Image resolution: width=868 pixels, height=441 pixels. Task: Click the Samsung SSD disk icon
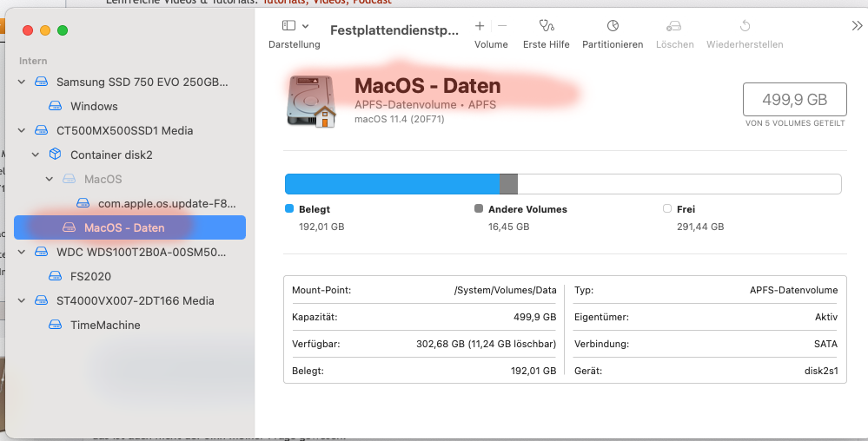pos(41,82)
